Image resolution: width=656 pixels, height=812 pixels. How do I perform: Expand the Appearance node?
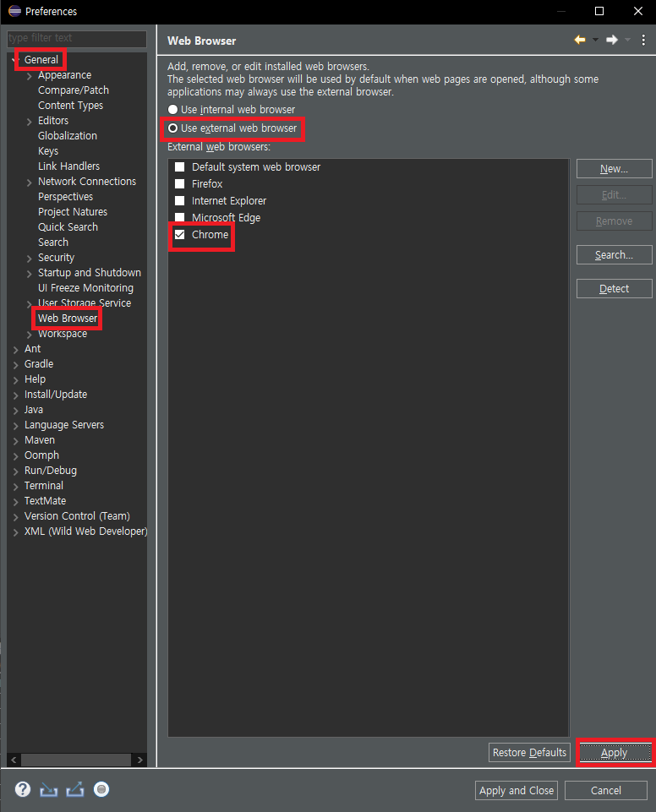coord(30,76)
